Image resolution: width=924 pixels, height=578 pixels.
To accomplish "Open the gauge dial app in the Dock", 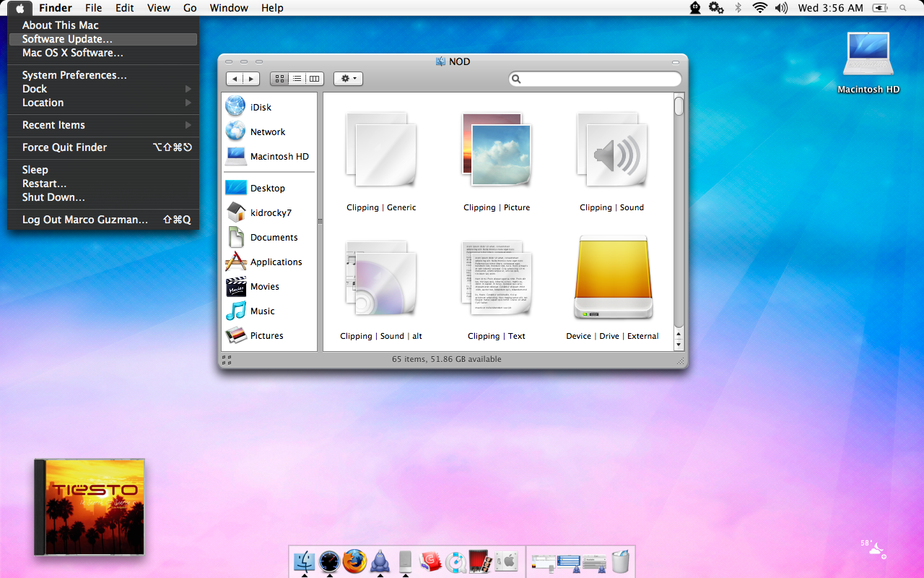I will [x=329, y=561].
